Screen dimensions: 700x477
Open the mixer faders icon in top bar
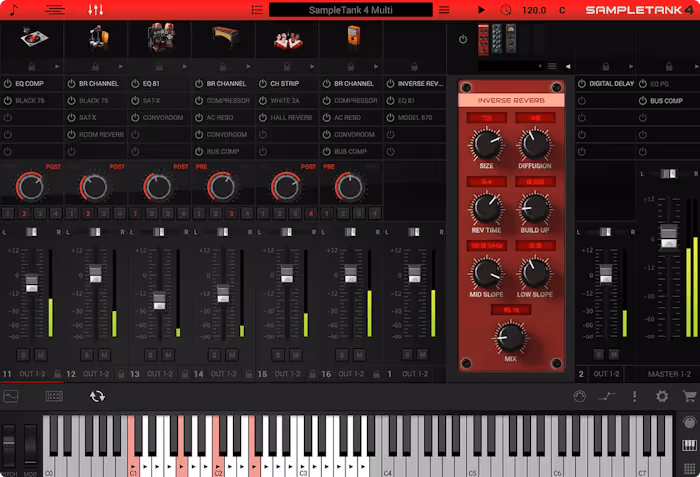coord(96,10)
